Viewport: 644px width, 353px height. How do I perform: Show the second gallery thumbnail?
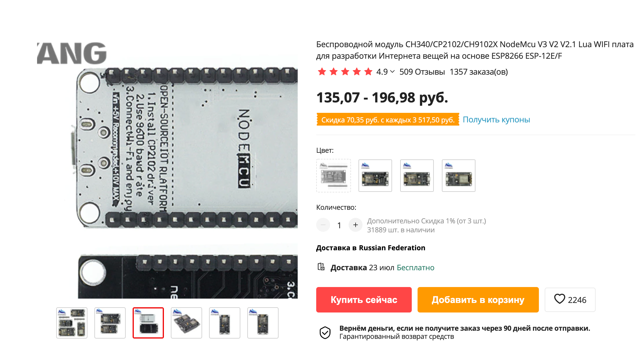pyautogui.click(x=110, y=323)
